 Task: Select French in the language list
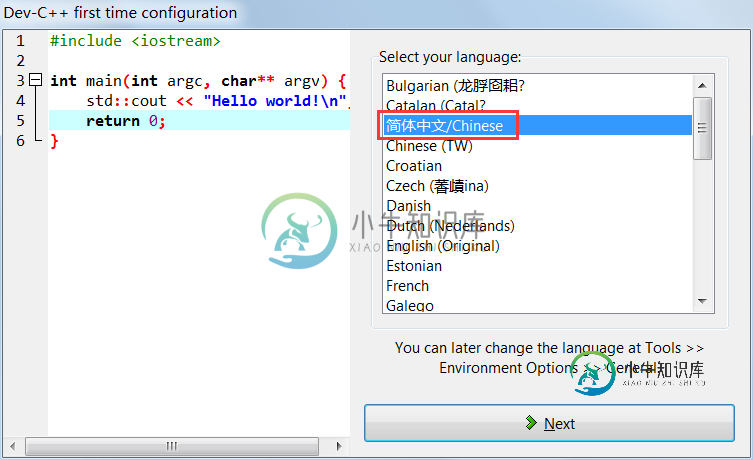coord(537,286)
